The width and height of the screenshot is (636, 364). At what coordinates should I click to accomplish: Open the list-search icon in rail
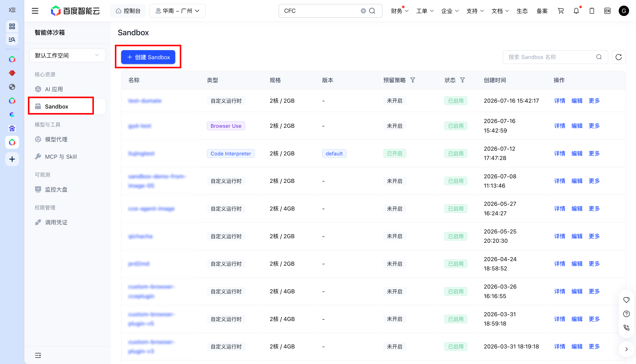pos(12,40)
